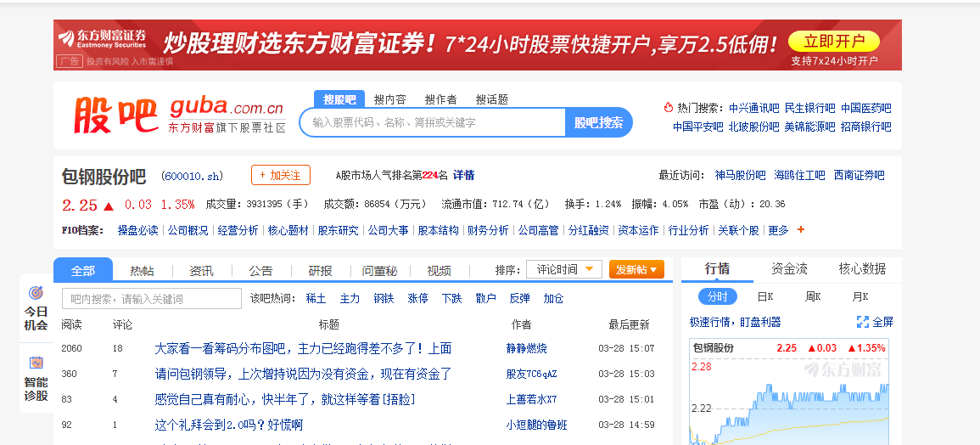Open hot search 中兴通讯吧

[x=753, y=108]
